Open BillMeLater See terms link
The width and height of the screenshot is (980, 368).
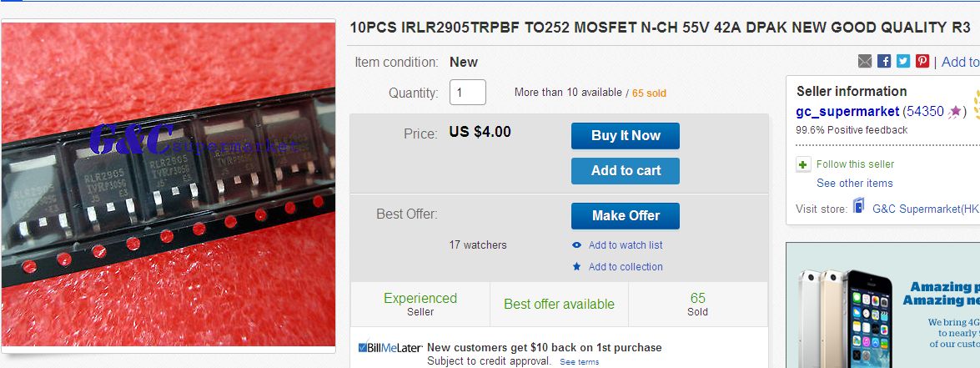[579, 362]
